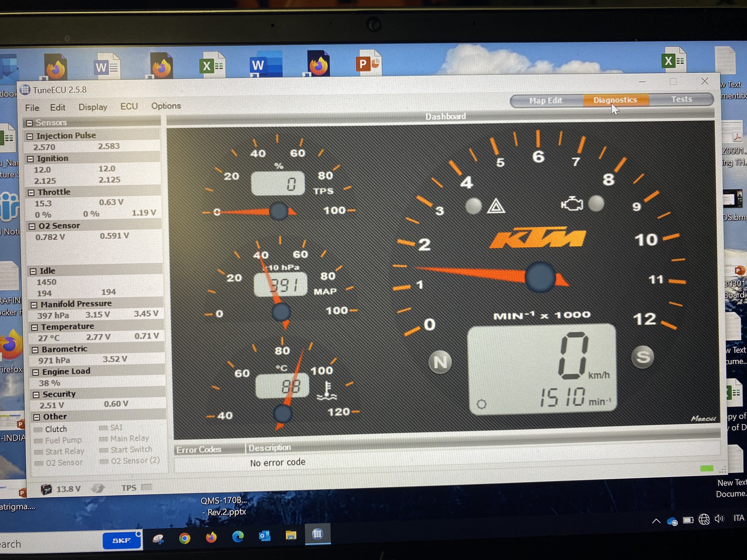Collapse the Barometric group
The image size is (747, 560).
pyautogui.click(x=35, y=350)
